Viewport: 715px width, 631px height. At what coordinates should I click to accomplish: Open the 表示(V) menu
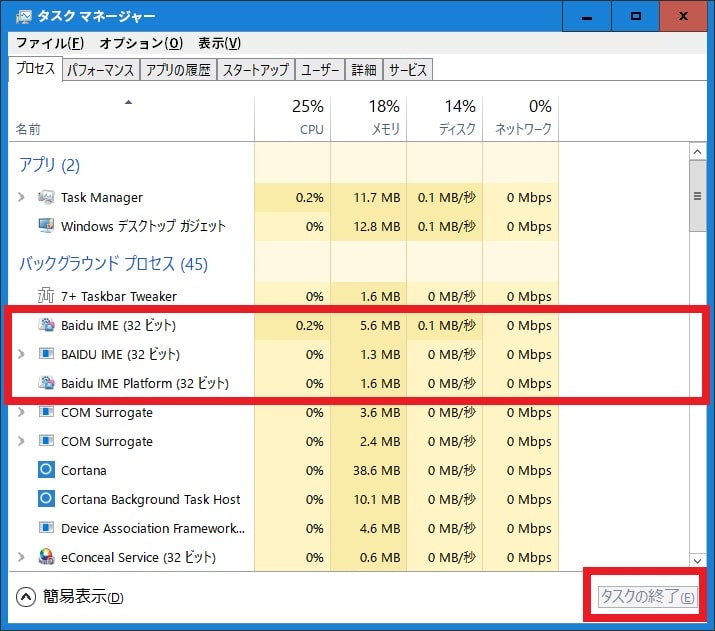219,43
